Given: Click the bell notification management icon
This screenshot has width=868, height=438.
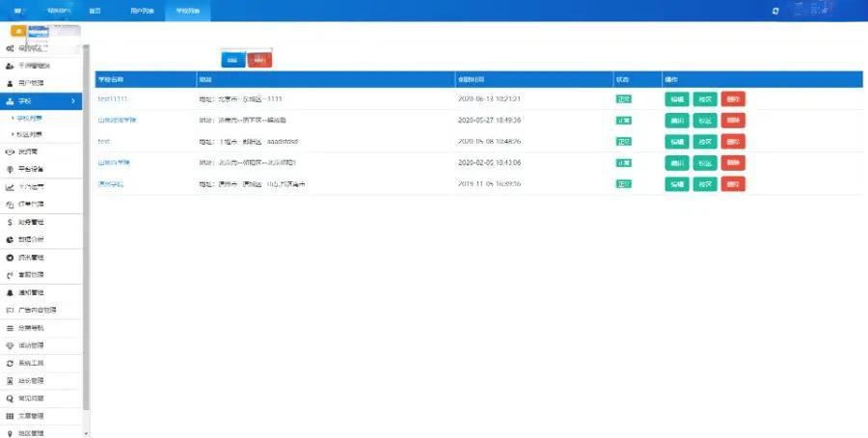Looking at the screenshot, I should [x=10, y=292].
